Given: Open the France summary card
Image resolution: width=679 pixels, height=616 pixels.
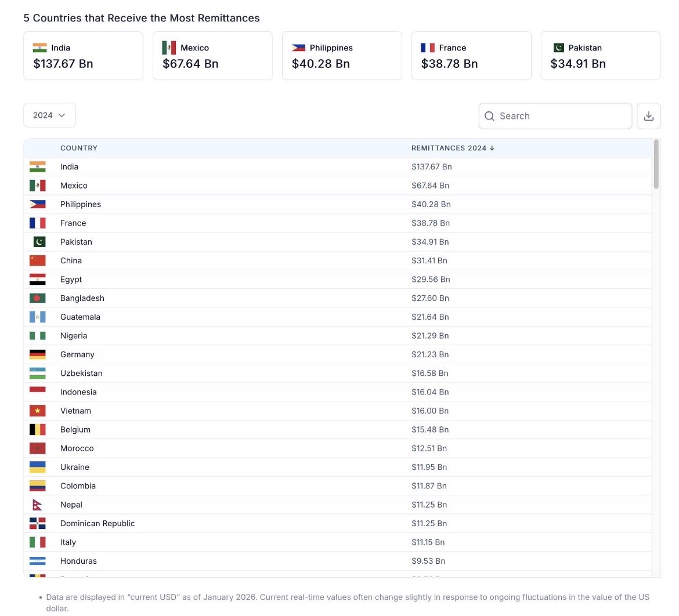Looking at the screenshot, I should tap(471, 56).
